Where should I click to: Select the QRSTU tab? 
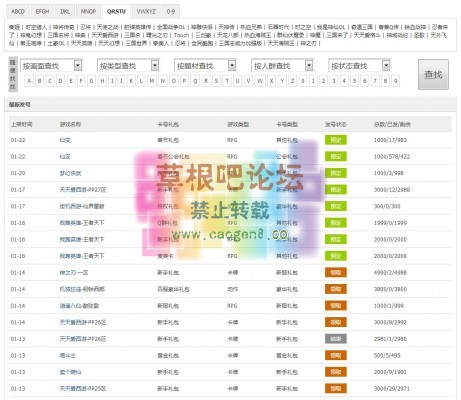116,12
